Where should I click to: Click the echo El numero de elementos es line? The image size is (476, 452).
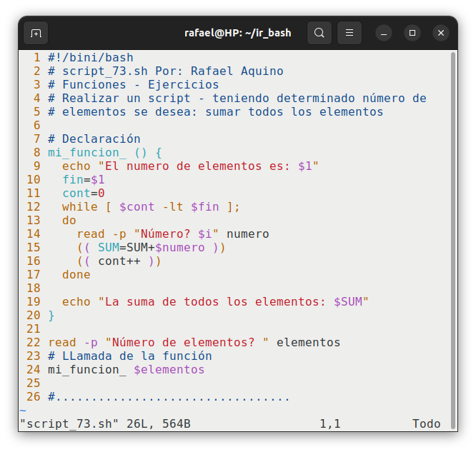[x=190, y=166]
